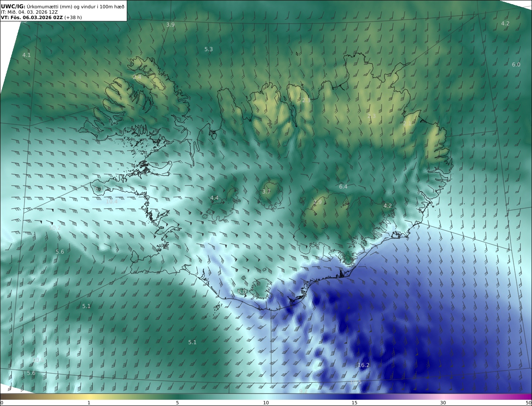
Task: Click the 9.2 value above the colorbar
Action: pyautogui.click(x=303, y=391)
